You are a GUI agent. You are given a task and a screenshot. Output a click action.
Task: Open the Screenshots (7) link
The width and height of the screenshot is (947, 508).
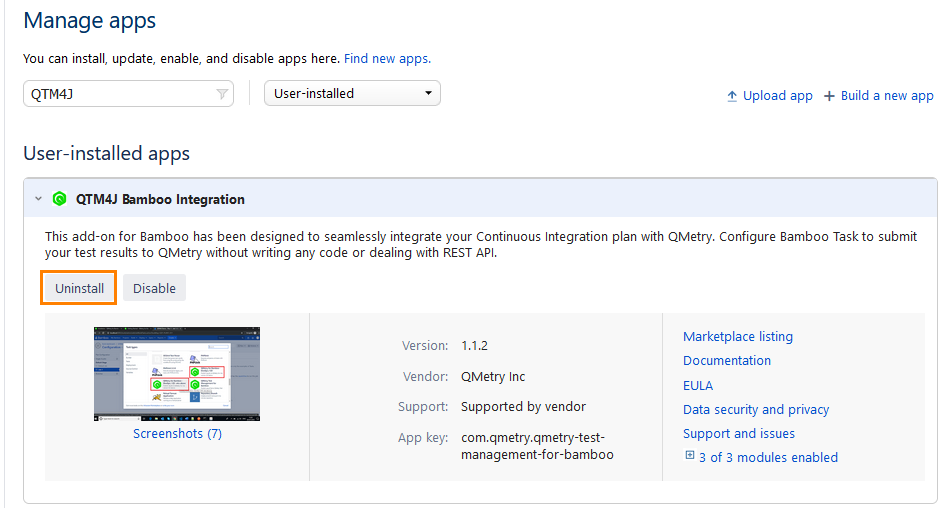click(177, 434)
